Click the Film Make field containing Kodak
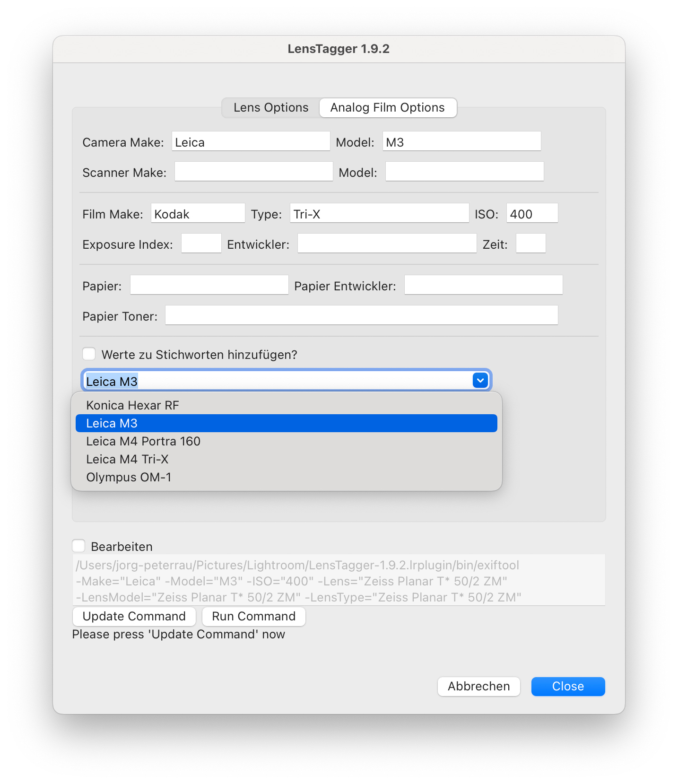 click(x=198, y=213)
